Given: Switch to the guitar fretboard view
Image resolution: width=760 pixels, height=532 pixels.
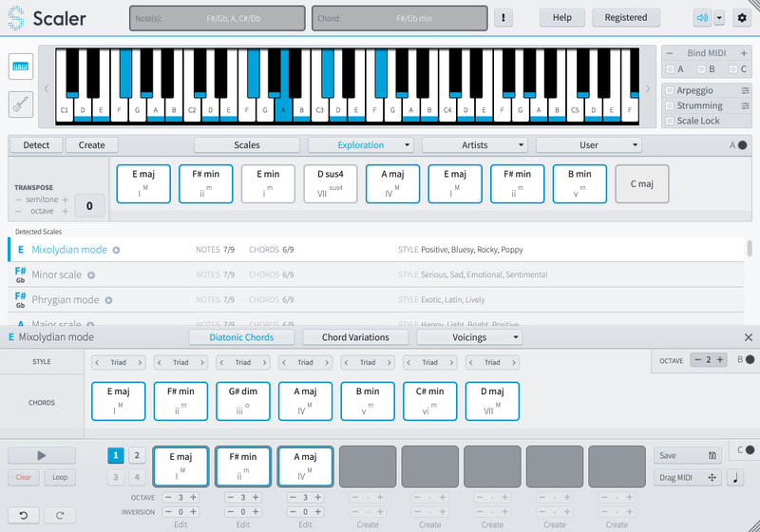Looking at the screenshot, I should coord(21,104).
